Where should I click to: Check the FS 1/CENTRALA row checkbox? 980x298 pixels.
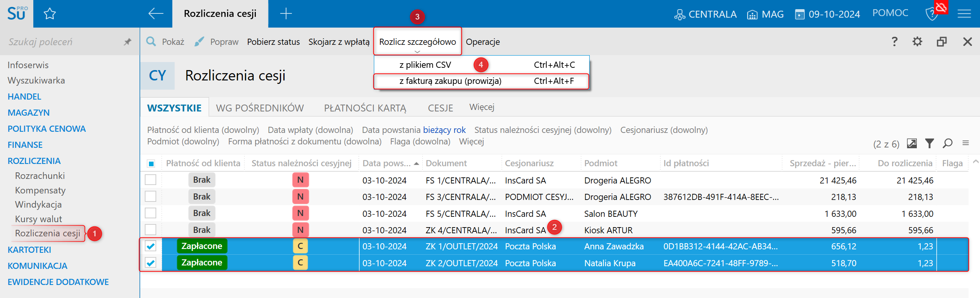(x=151, y=180)
